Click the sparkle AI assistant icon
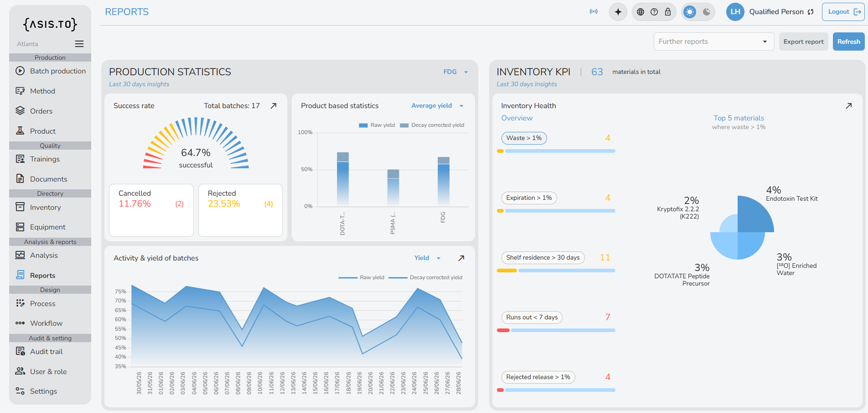This screenshot has width=868, height=413. tap(618, 12)
